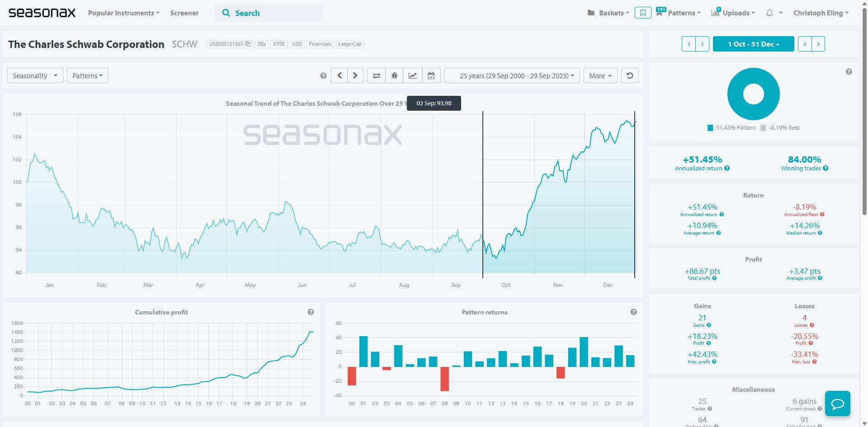
Task: Click the bookmark icon button in header
Action: point(642,13)
